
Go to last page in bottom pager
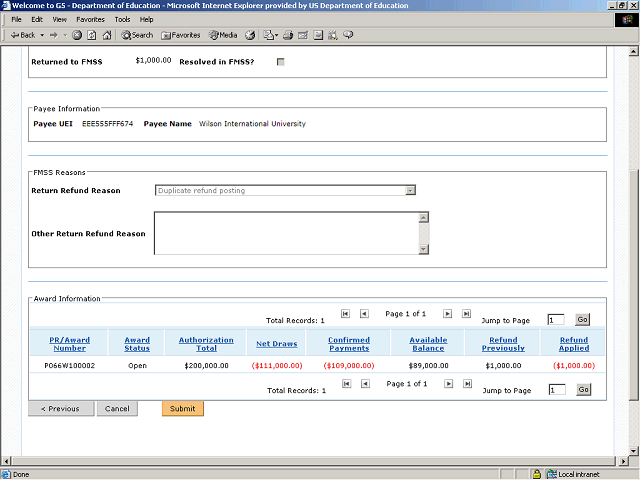(x=467, y=384)
